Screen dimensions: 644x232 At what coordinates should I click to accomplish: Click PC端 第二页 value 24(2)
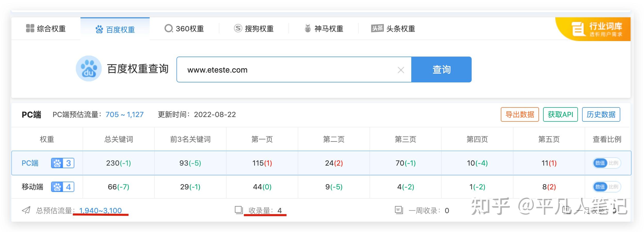coord(334,163)
